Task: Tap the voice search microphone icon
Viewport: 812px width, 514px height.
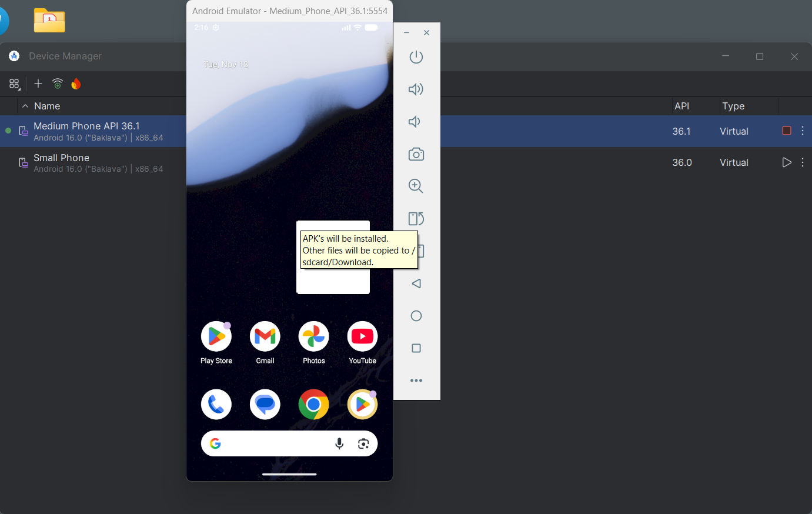Action: [x=339, y=443]
